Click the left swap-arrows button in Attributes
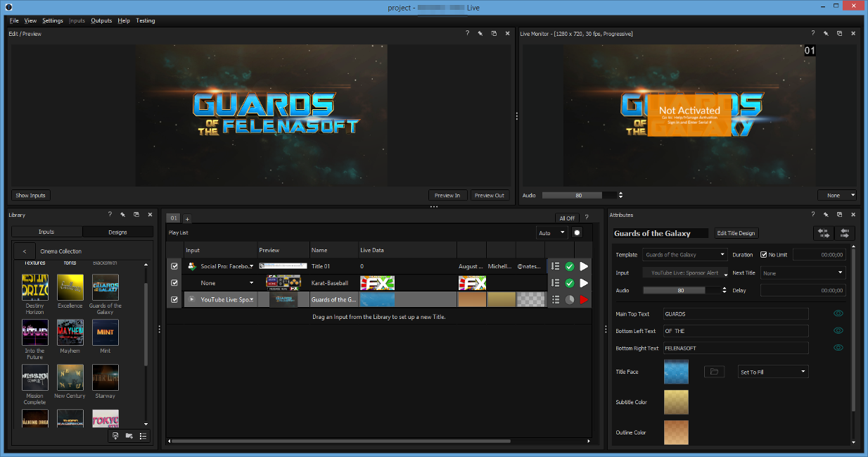 point(823,233)
